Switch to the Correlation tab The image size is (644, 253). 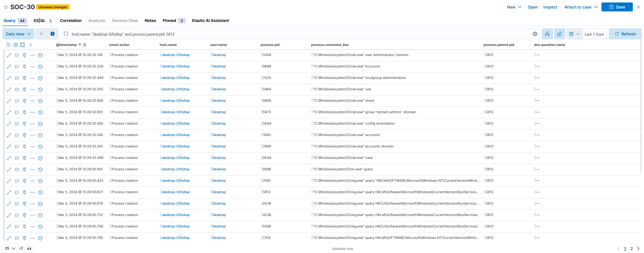point(71,20)
